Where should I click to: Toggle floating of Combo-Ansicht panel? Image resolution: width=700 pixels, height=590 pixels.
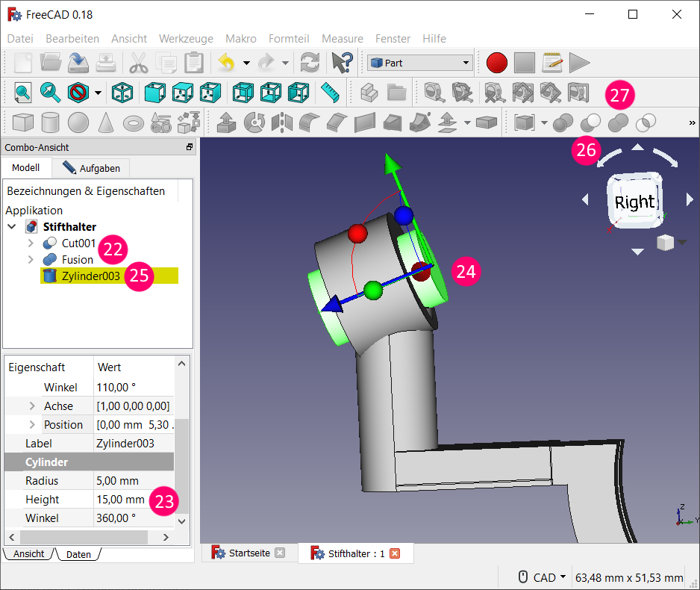pos(190,148)
